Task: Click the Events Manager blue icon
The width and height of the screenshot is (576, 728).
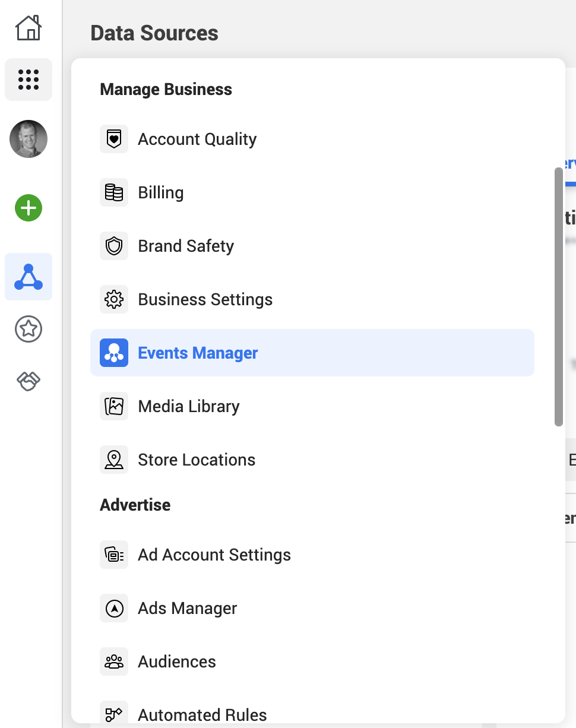Action: click(114, 353)
